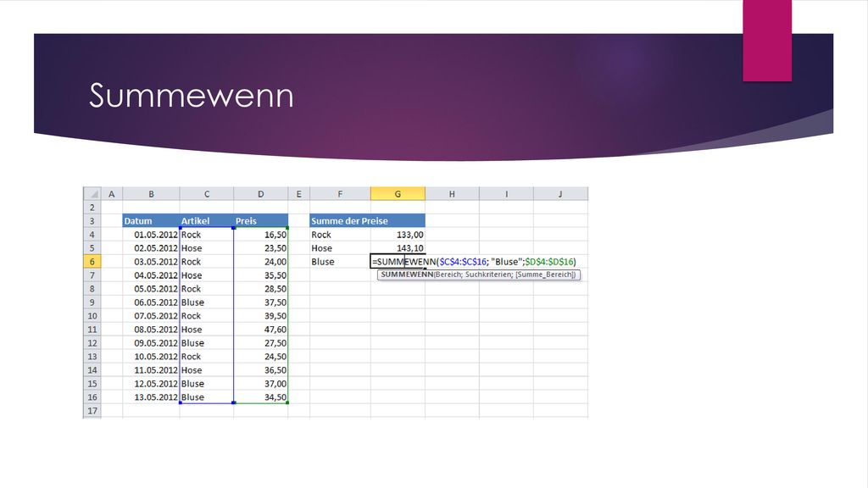Select column C header
Screen dimensions: 868x488
pyautogui.click(x=207, y=194)
